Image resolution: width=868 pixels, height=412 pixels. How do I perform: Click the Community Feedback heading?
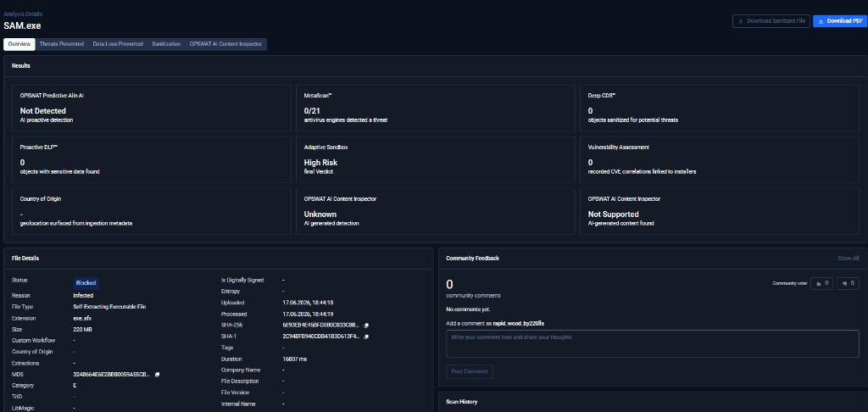pyautogui.click(x=473, y=258)
